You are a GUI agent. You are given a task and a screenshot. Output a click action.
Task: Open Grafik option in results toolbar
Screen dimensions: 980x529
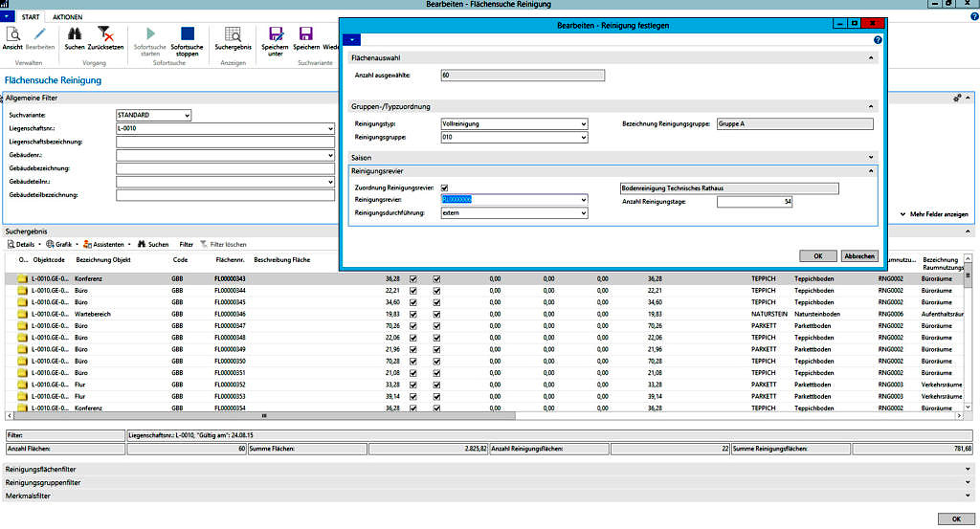tap(62, 244)
